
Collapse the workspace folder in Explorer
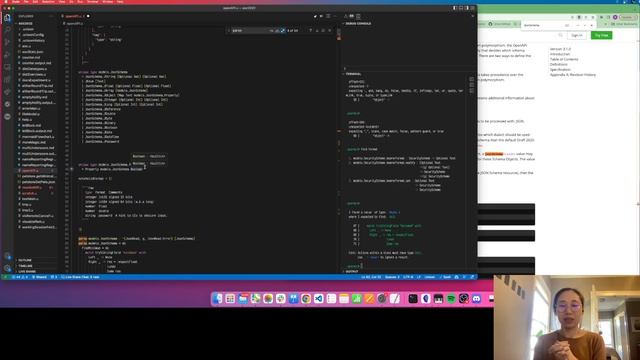tap(25, 24)
